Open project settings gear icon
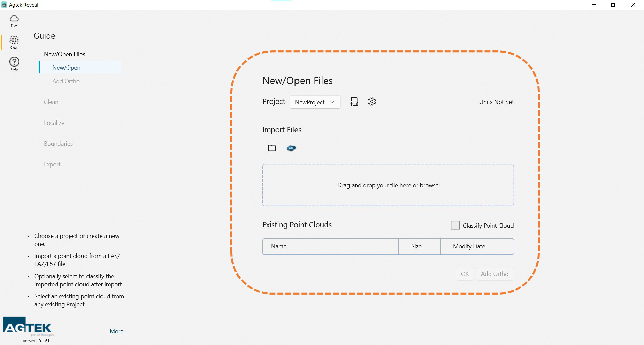This screenshot has height=345, width=644. (372, 102)
